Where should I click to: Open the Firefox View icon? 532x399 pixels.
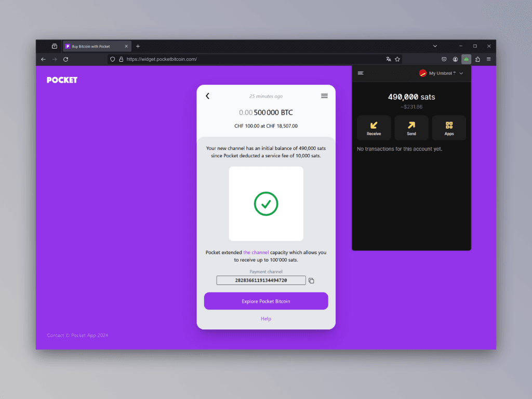(54, 46)
